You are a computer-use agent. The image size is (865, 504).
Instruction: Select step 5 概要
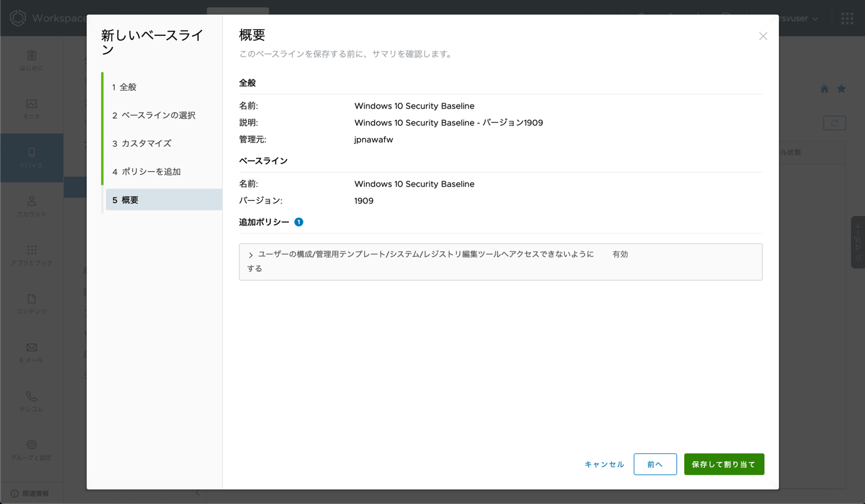163,200
